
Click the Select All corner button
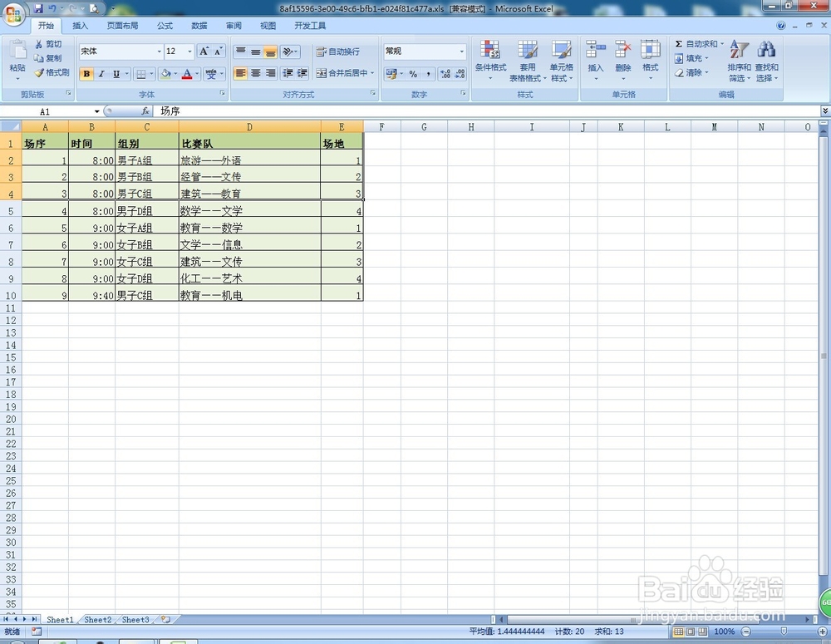click(x=11, y=126)
